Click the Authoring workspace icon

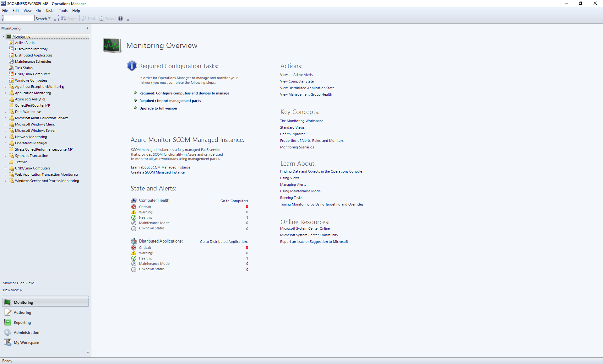point(8,312)
